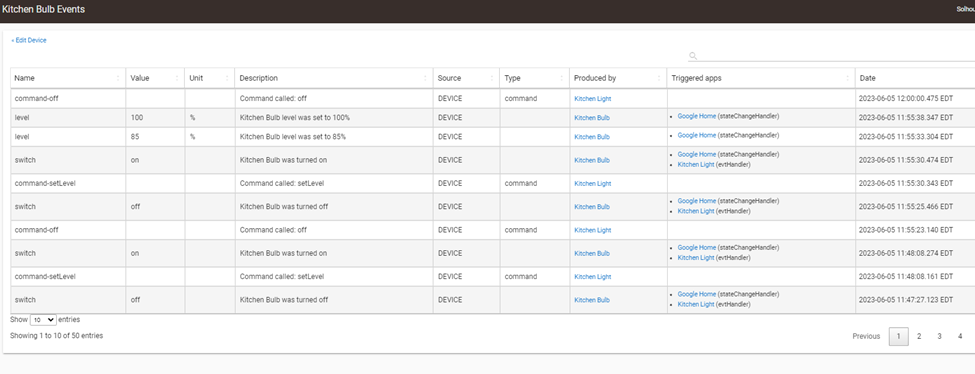Click the sort arrows in the Produced by header
This screenshot has height=374, width=975.
660,78
